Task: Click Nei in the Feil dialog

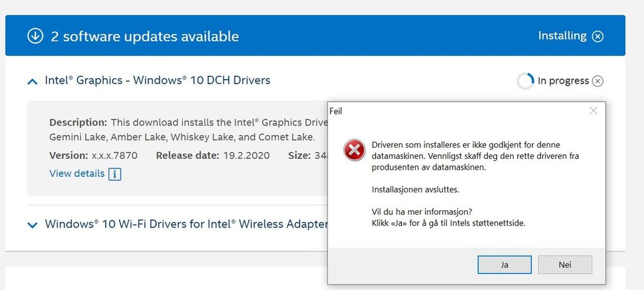Action: 565,264
